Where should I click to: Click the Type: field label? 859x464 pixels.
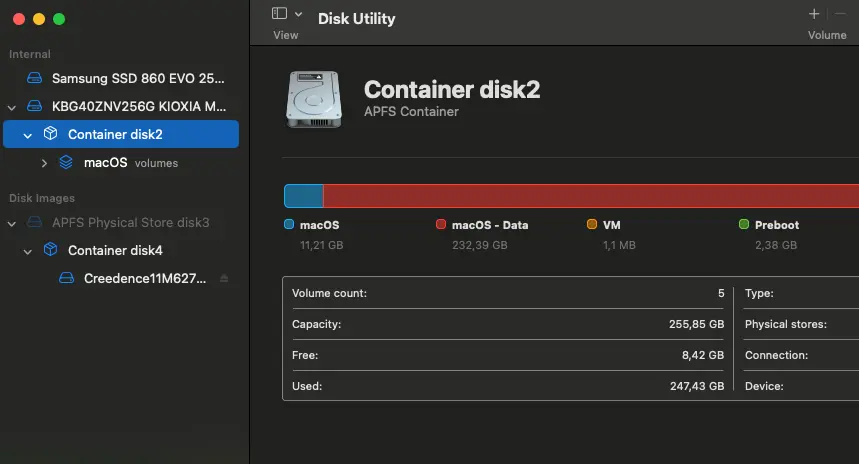pyautogui.click(x=759, y=293)
